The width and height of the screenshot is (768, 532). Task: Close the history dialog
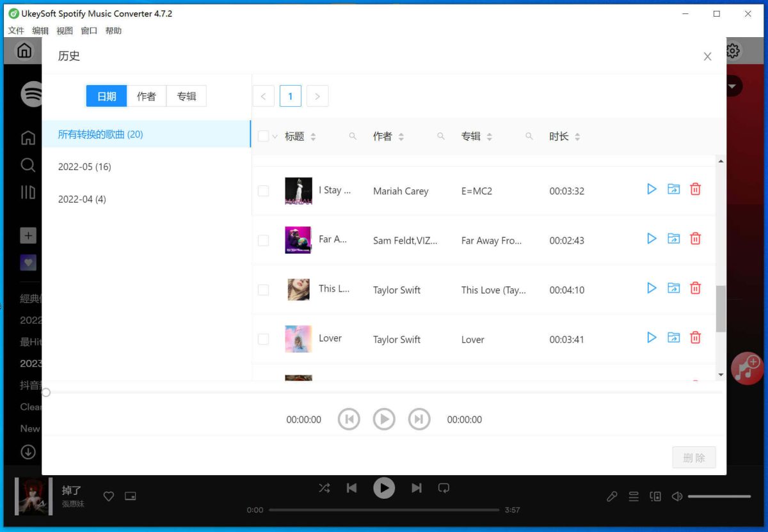pos(707,56)
